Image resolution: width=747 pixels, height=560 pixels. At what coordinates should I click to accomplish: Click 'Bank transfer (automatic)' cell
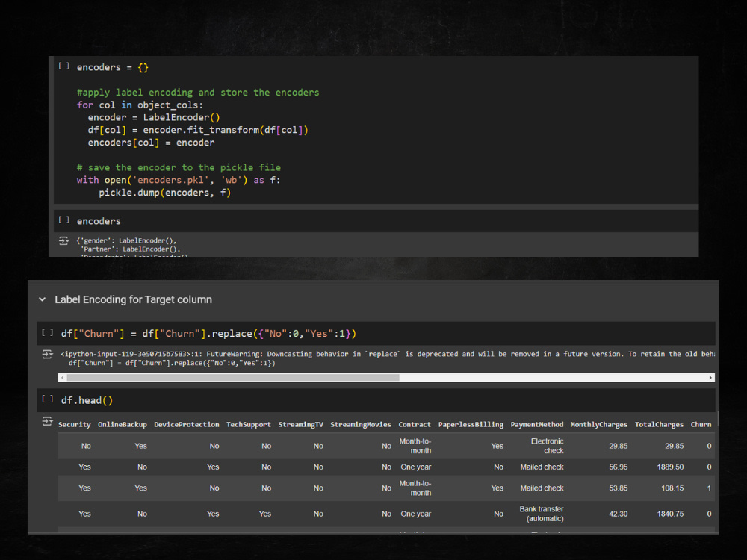(542, 514)
